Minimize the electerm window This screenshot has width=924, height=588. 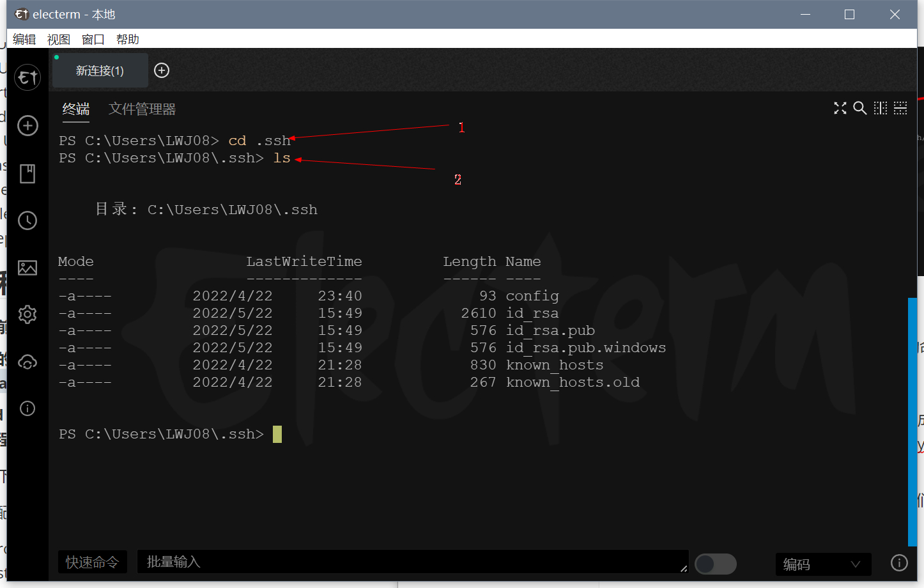click(x=806, y=14)
